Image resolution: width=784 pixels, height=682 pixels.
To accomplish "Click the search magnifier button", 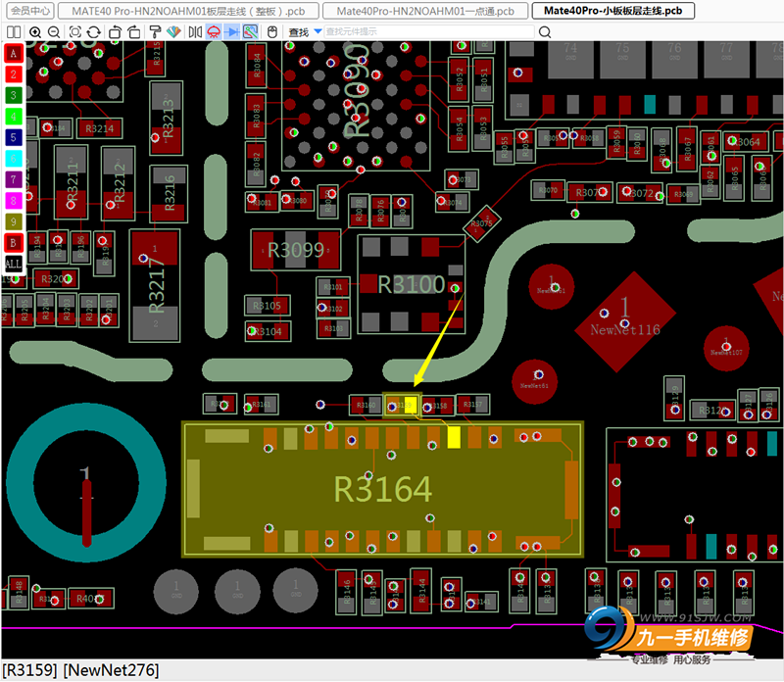I will (x=545, y=32).
